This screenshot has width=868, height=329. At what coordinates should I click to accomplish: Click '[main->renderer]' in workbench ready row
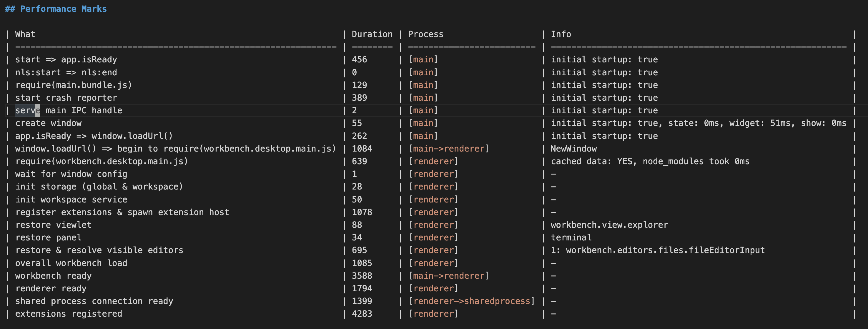tap(448, 276)
